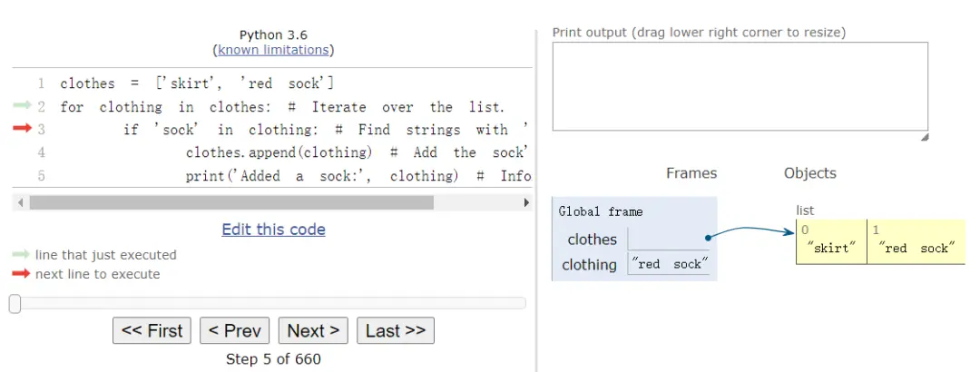This screenshot has width=980, height=372.
Task: Click the right arrow of code scrollbar
Action: [527, 202]
